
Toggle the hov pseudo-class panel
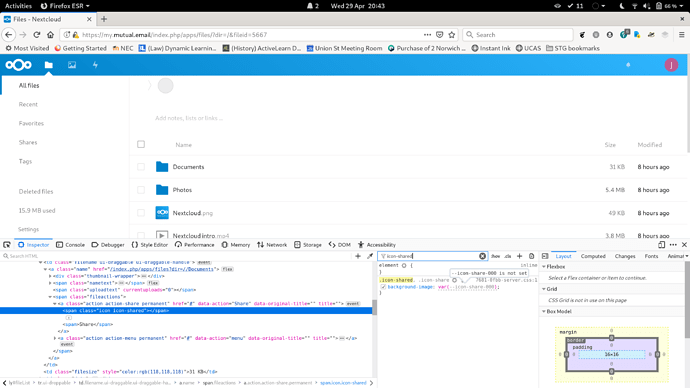pos(495,256)
